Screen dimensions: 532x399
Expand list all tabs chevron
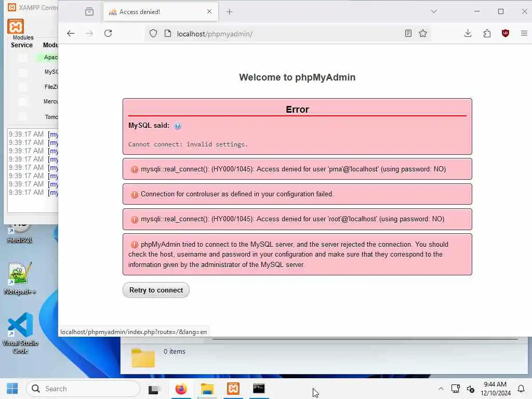coord(434,11)
